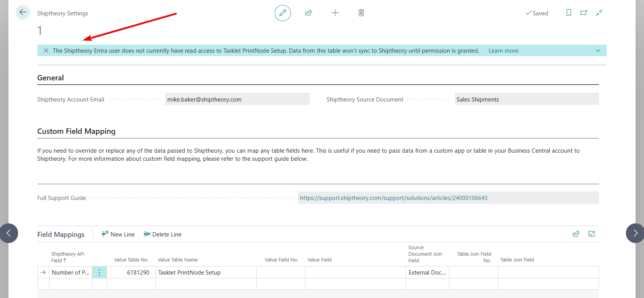
Task: Click the External Doc... cell
Action: pos(427,272)
